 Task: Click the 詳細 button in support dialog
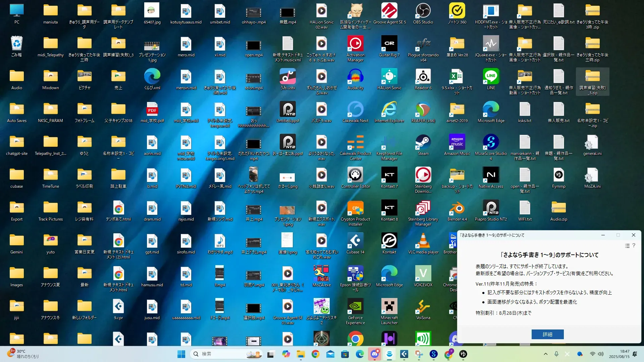click(547, 334)
